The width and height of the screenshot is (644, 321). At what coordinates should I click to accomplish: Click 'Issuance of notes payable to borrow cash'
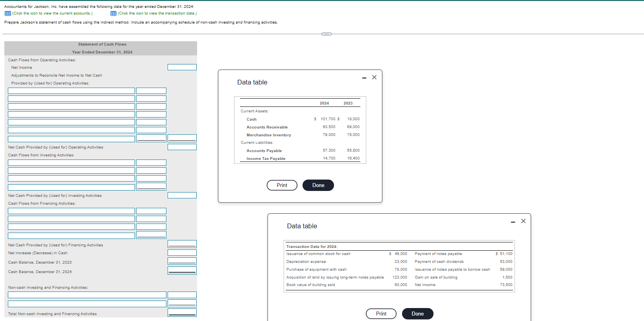coord(452,270)
